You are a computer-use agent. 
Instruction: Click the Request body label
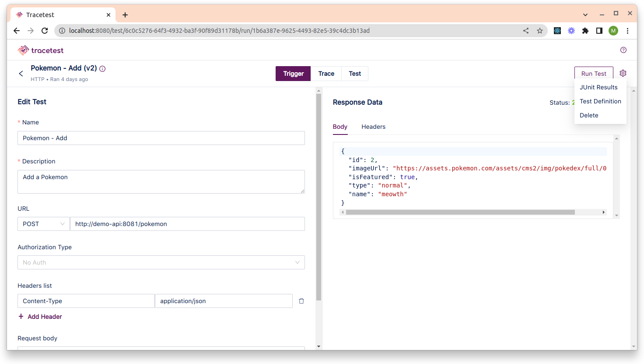(37, 338)
